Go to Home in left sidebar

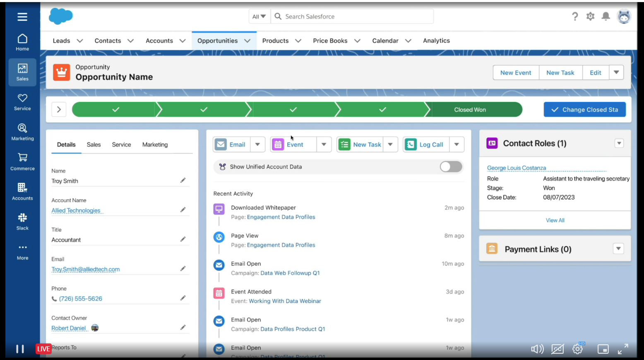(22, 42)
